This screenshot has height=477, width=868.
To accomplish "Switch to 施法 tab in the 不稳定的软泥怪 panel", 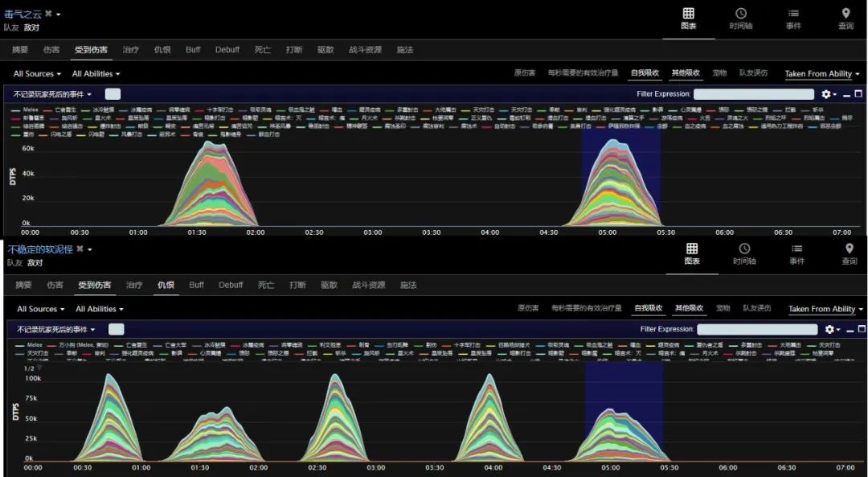I will point(408,285).
